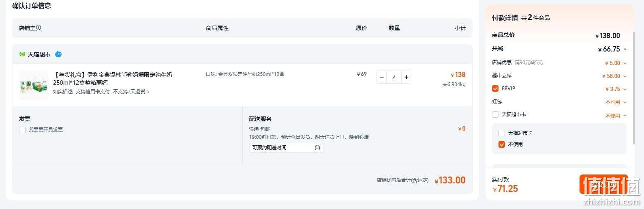Click the minus icon to decrease quantity
Image resolution: width=644 pixels, height=209 pixels.
coord(381,77)
